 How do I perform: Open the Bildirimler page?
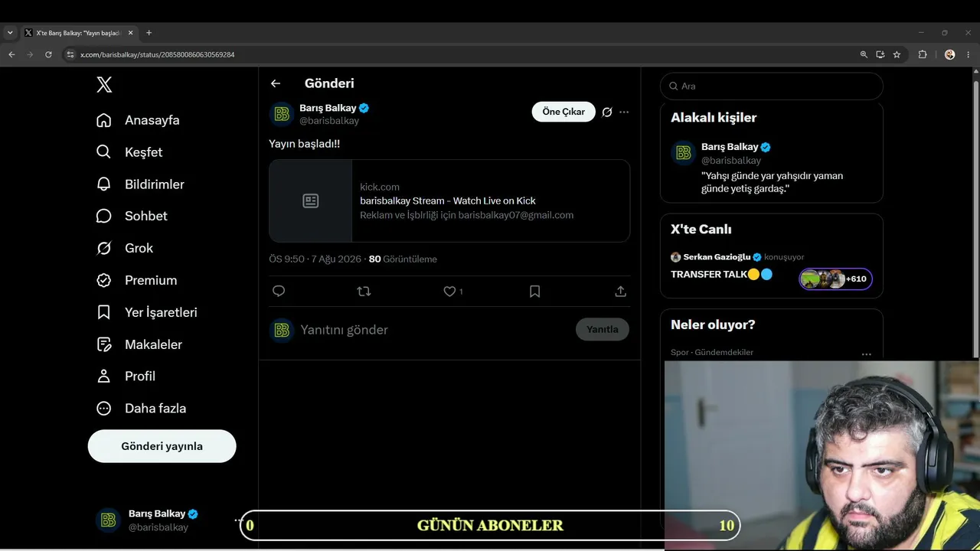[140, 184]
